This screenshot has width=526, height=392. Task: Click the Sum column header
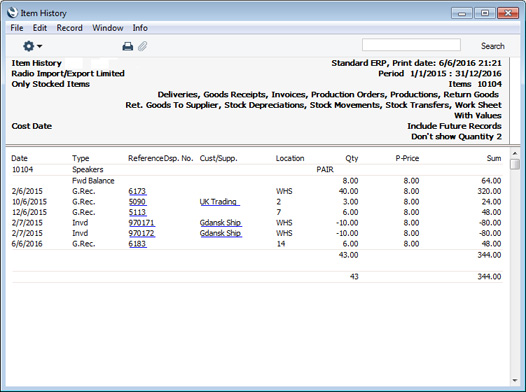[494, 158]
